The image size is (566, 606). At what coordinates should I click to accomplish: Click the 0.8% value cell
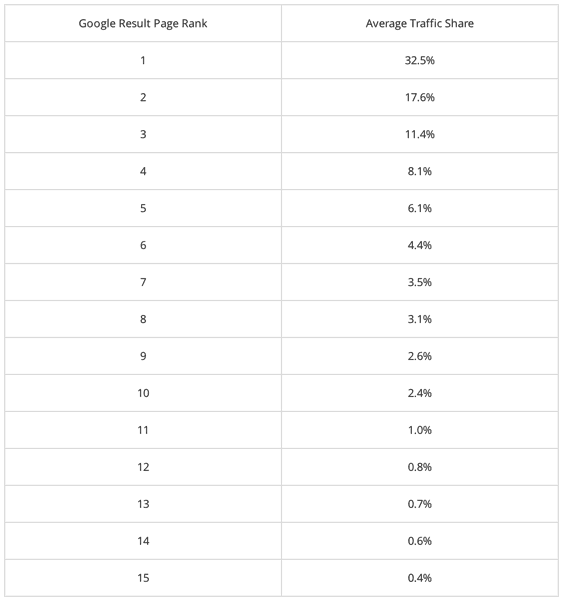tap(420, 467)
